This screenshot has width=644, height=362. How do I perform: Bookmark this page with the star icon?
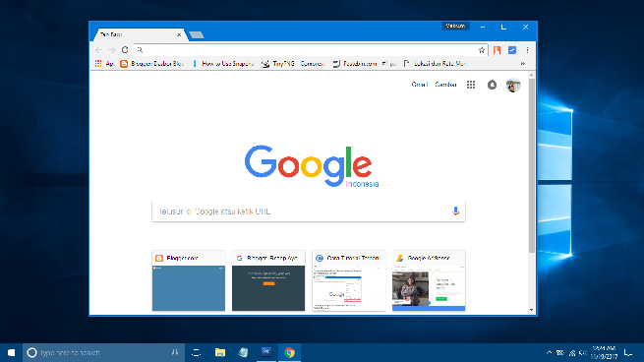click(482, 50)
